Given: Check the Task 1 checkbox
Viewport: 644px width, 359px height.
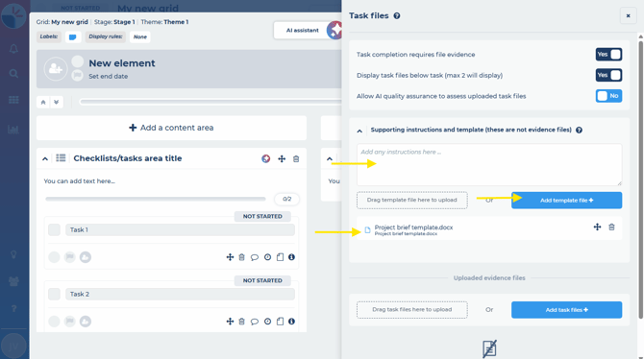Looking at the screenshot, I should tap(54, 229).
